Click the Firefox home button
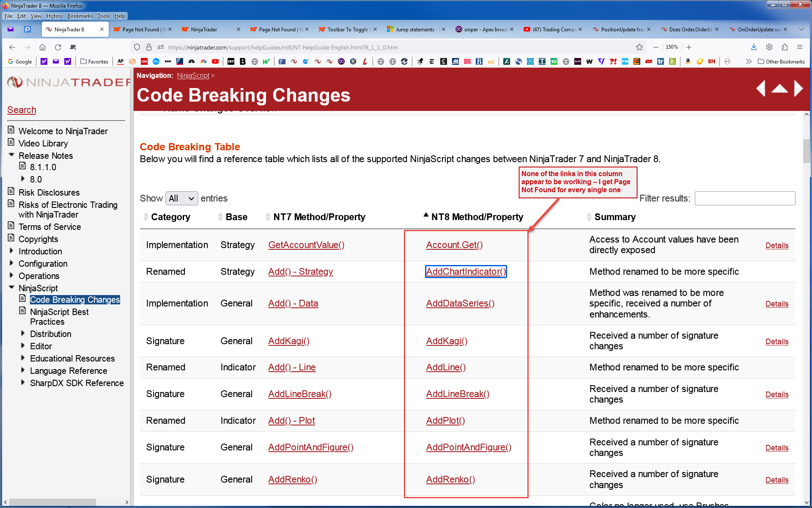812x508 pixels. [x=42, y=47]
